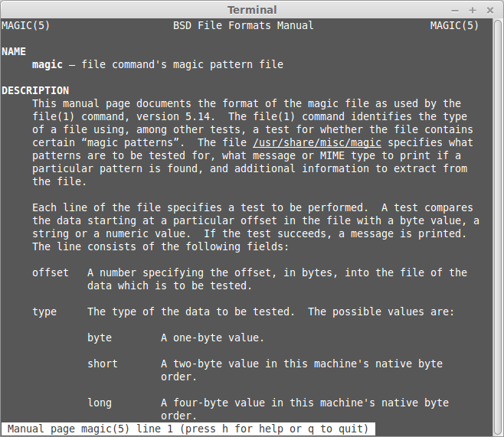Click the DESCRIPTION section heading
This screenshot has height=437, width=504.
35,90
